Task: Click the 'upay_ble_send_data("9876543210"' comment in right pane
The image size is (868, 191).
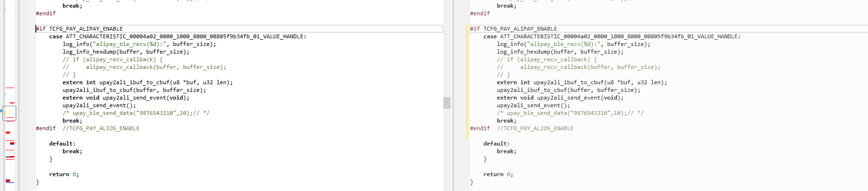Action: coord(570,113)
